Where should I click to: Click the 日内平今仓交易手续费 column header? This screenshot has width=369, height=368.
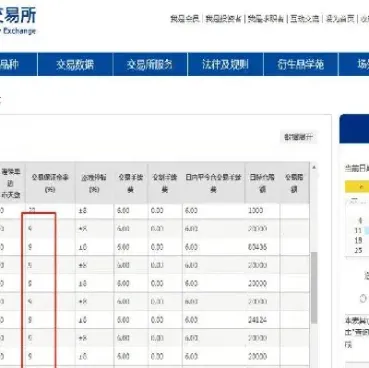tap(213, 183)
